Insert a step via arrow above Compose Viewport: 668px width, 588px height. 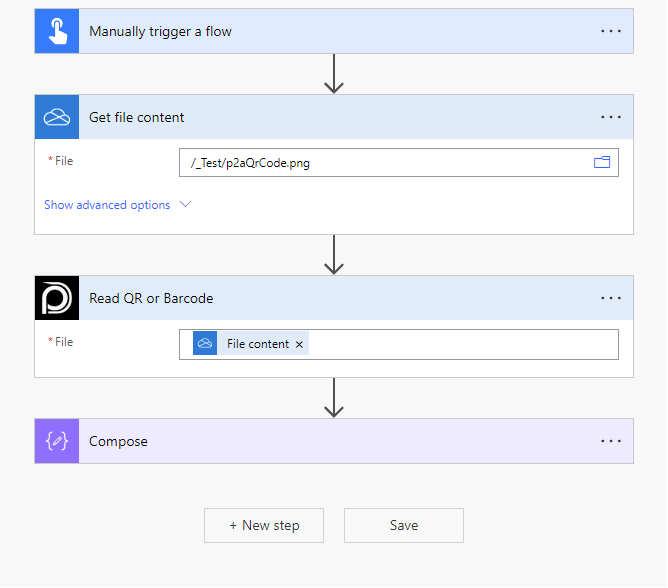[x=334, y=398]
